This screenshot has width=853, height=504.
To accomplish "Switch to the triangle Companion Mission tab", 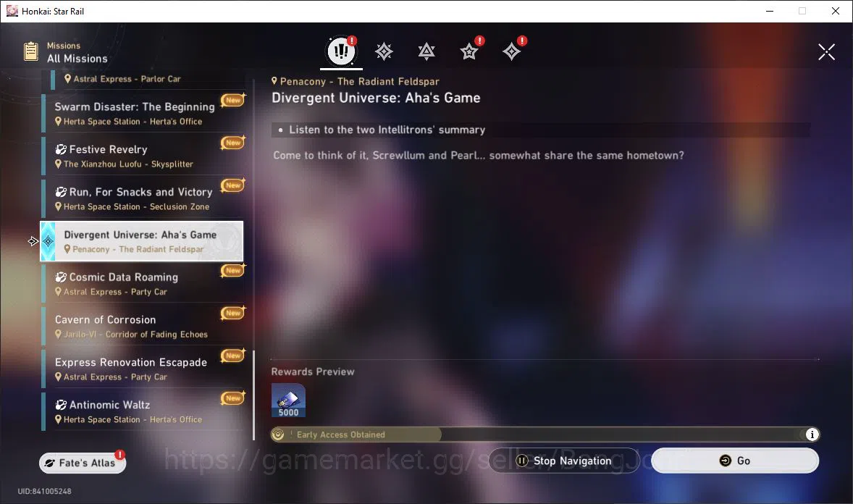I will tap(426, 51).
